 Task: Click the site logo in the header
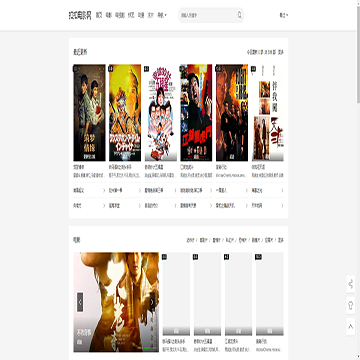[80, 15]
